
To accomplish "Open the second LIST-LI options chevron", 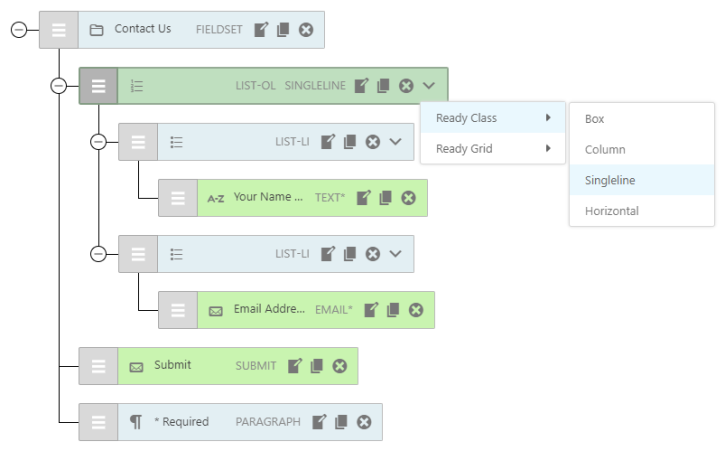I will 396,254.
